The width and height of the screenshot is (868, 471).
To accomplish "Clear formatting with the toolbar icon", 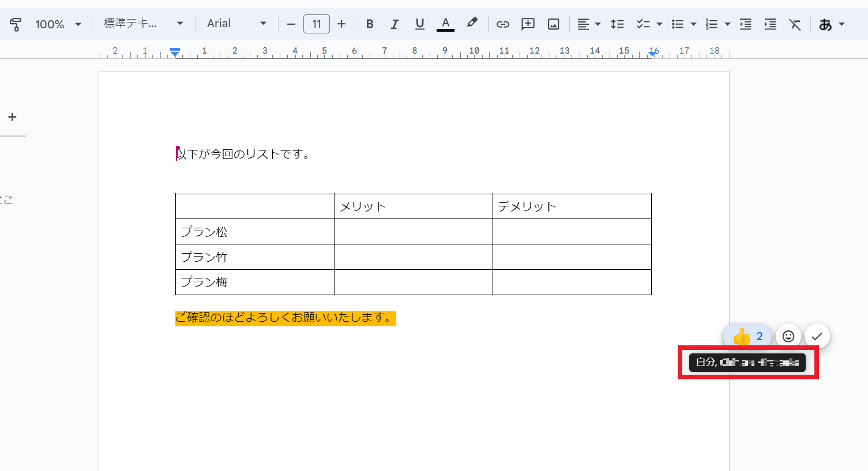I will tap(795, 24).
